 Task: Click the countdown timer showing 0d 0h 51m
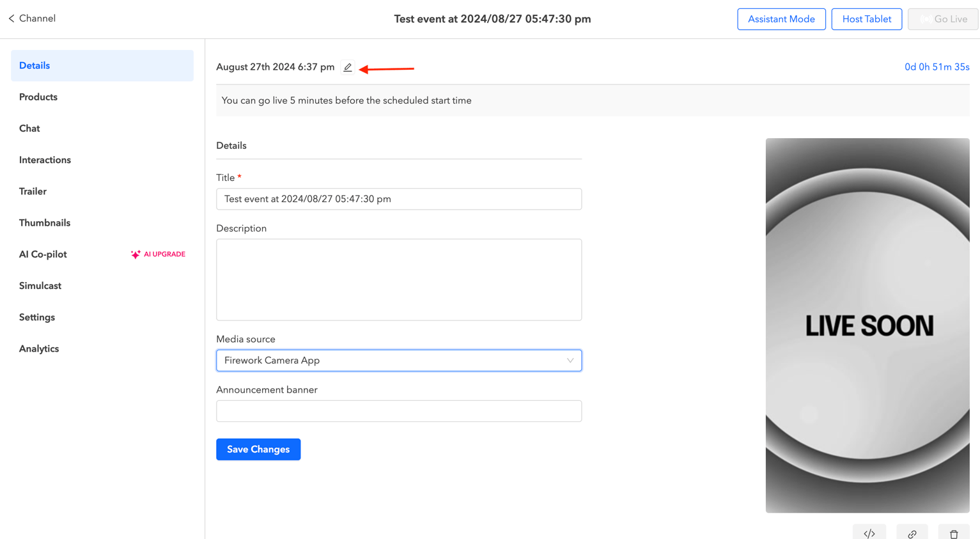[937, 66]
